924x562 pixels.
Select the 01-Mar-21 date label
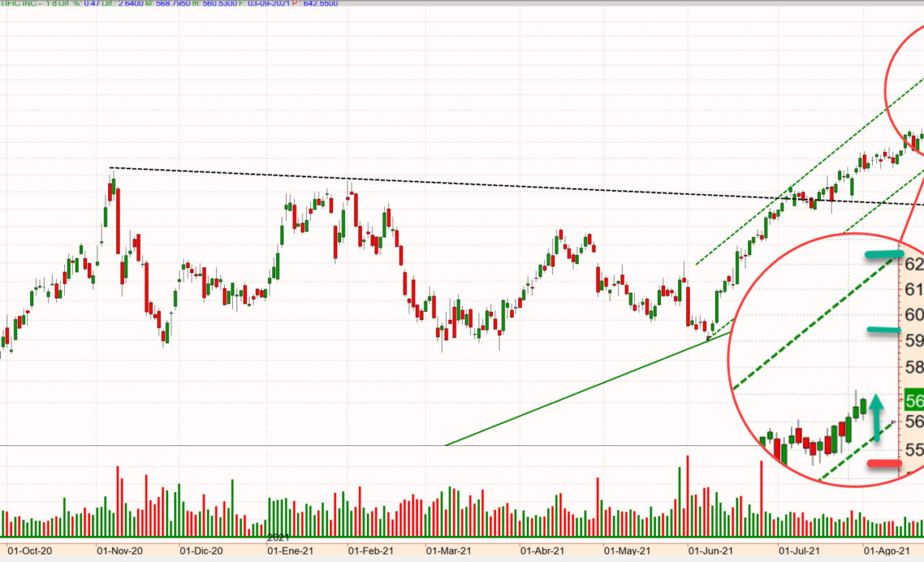[448, 550]
